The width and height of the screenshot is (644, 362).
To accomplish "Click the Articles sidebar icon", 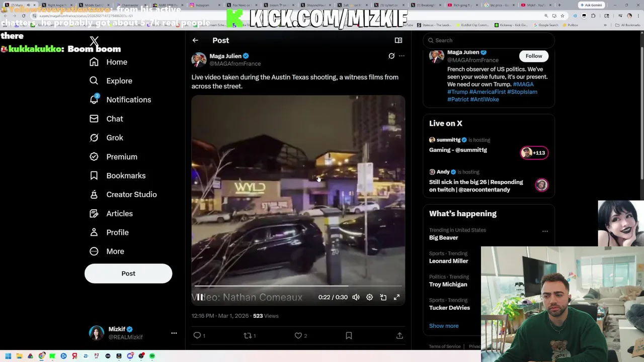I will click(x=94, y=214).
